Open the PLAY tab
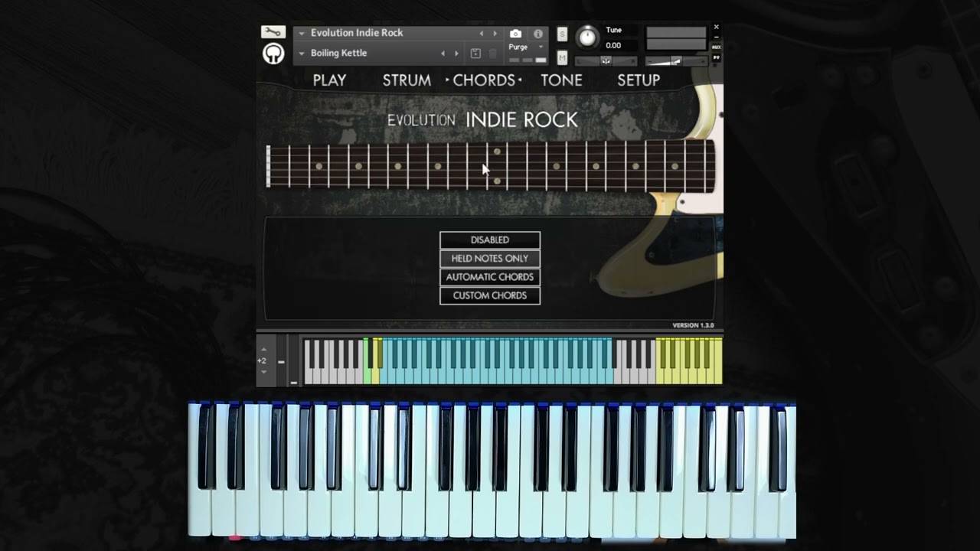The width and height of the screenshot is (980, 551). pyautogui.click(x=329, y=80)
